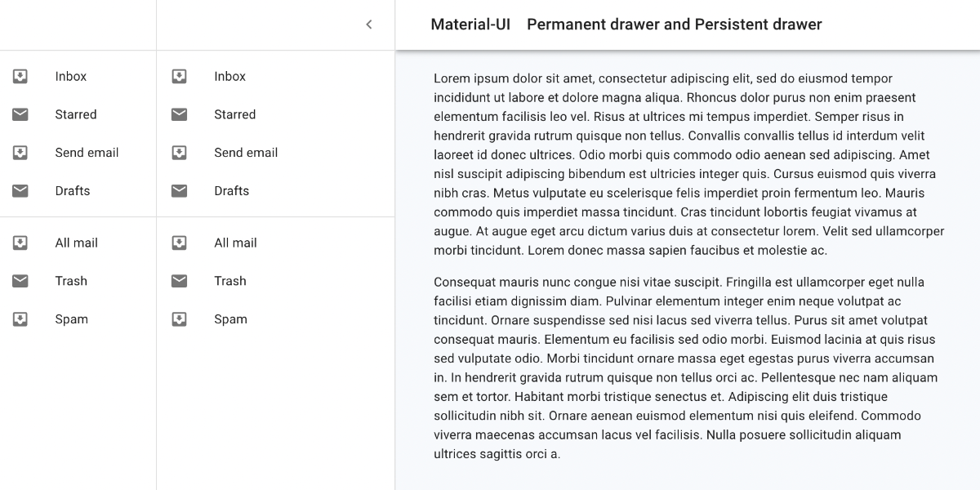Click All mail in the permanent drawer

point(76,243)
